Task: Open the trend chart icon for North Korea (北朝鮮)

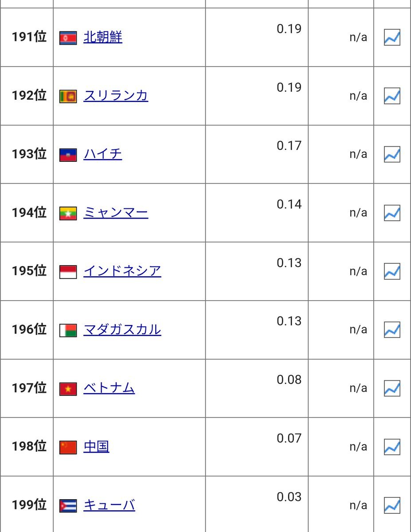Action: (392, 37)
